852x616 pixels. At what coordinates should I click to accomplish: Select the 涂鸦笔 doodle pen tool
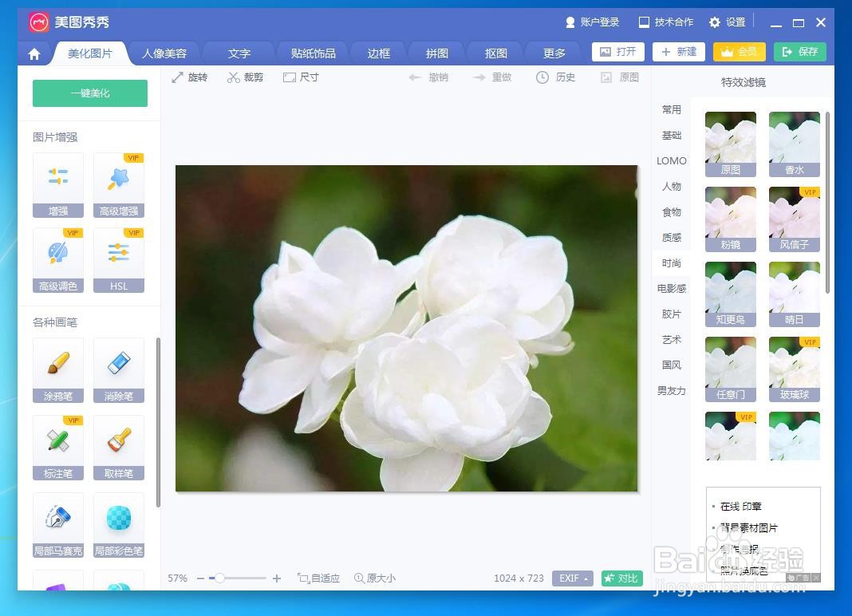(57, 369)
